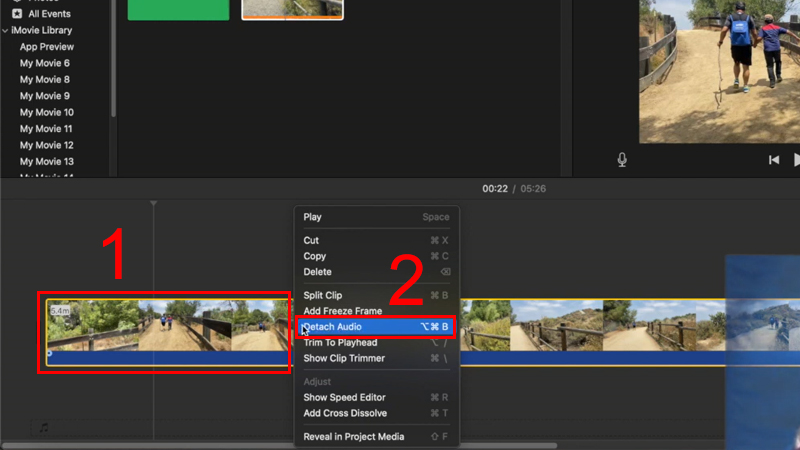Viewport: 800px width, 450px height.
Task: Open My Movie 13 event
Action: tap(47, 161)
